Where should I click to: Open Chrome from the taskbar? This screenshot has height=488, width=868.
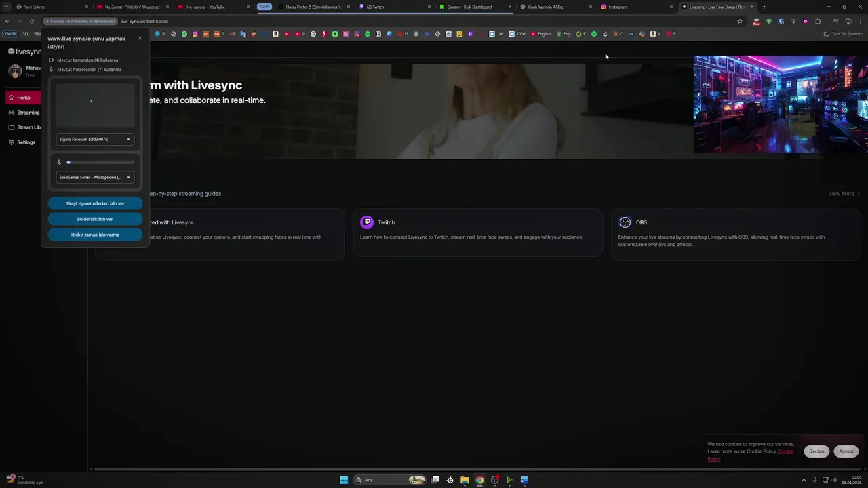pos(479,480)
